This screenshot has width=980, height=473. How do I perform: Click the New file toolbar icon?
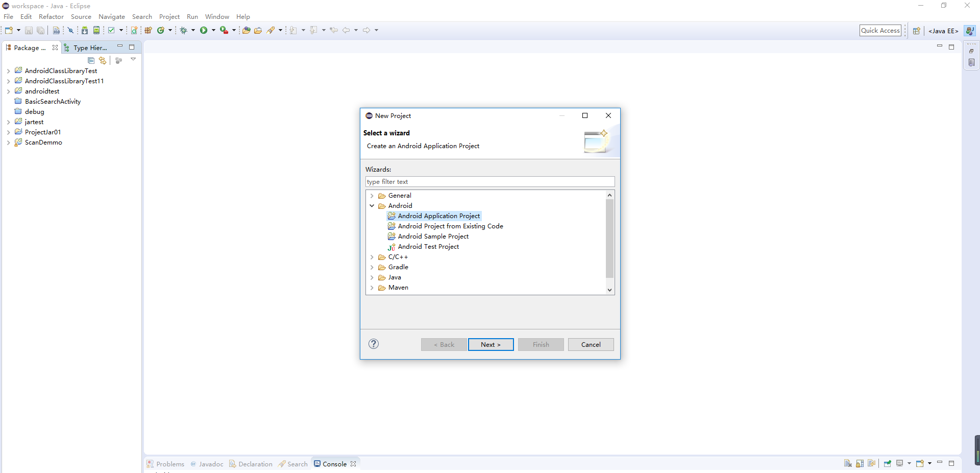(9, 31)
